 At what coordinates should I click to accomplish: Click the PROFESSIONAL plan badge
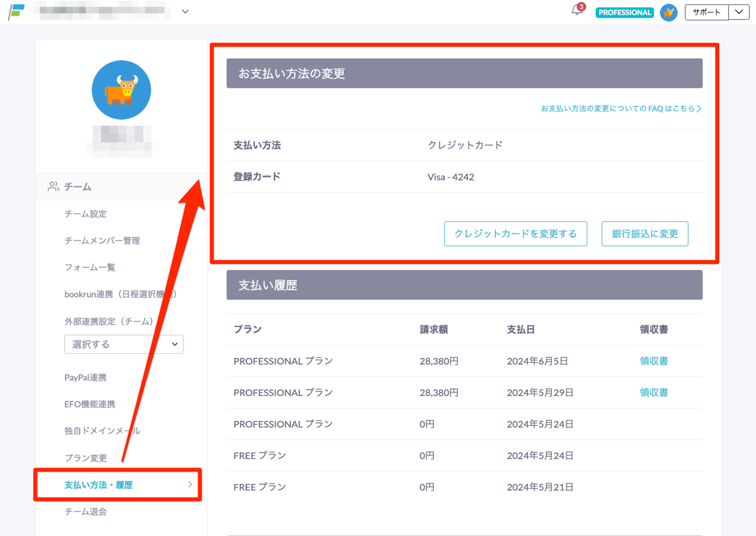click(x=624, y=12)
